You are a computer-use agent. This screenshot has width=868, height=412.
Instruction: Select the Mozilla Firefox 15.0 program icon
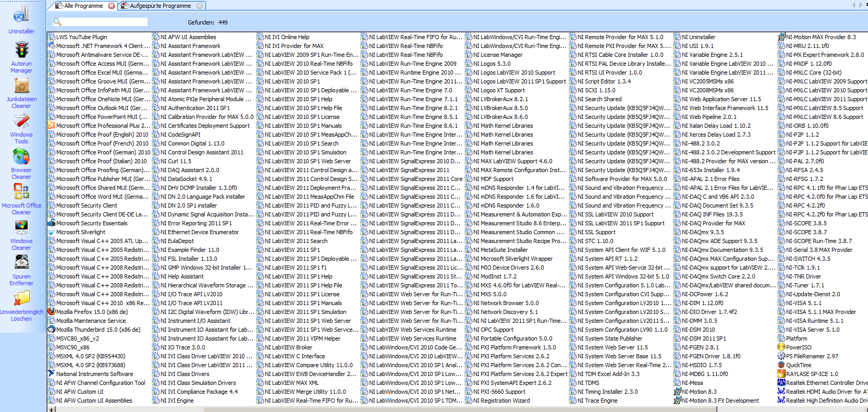tap(52, 312)
